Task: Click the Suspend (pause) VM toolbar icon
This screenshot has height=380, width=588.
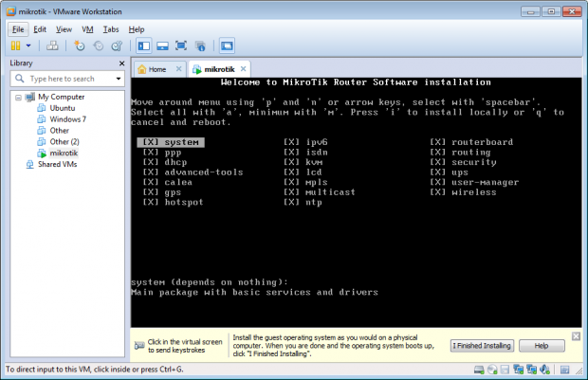Action: pyautogui.click(x=16, y=45)
